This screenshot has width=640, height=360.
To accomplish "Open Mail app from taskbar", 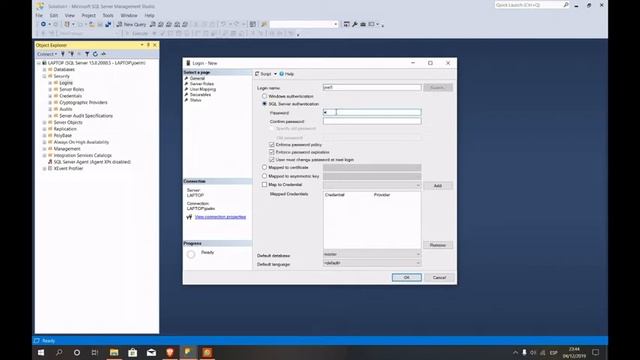I will [x=151, y=352].
